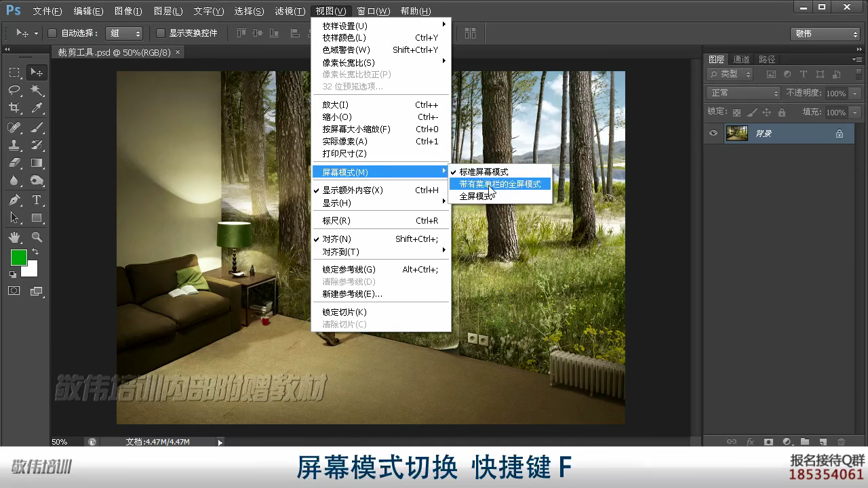Select the Horizontal Type tool

point(37,200)
